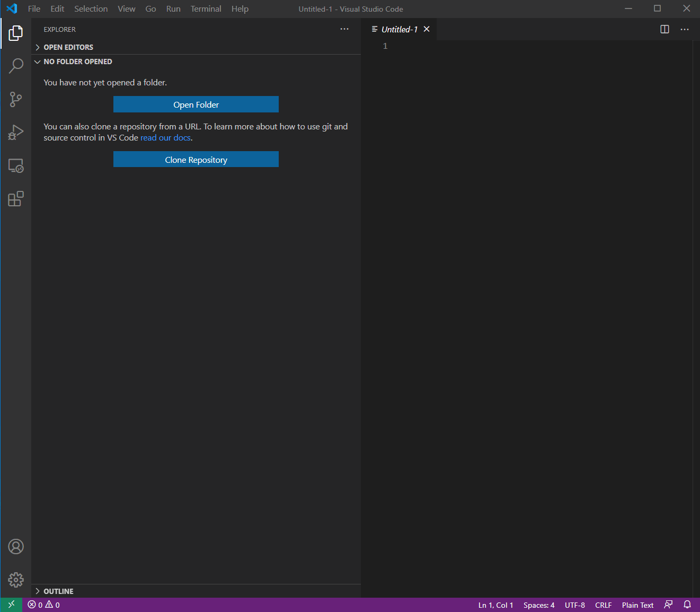Click the Clone Repository button
Viewport: 700px width, 612px height.
[196, 160]
